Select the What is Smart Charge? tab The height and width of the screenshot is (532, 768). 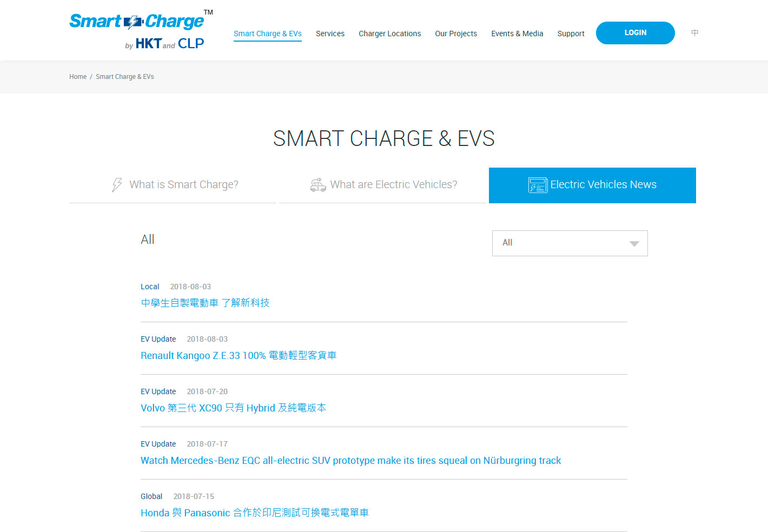[173, 185]
